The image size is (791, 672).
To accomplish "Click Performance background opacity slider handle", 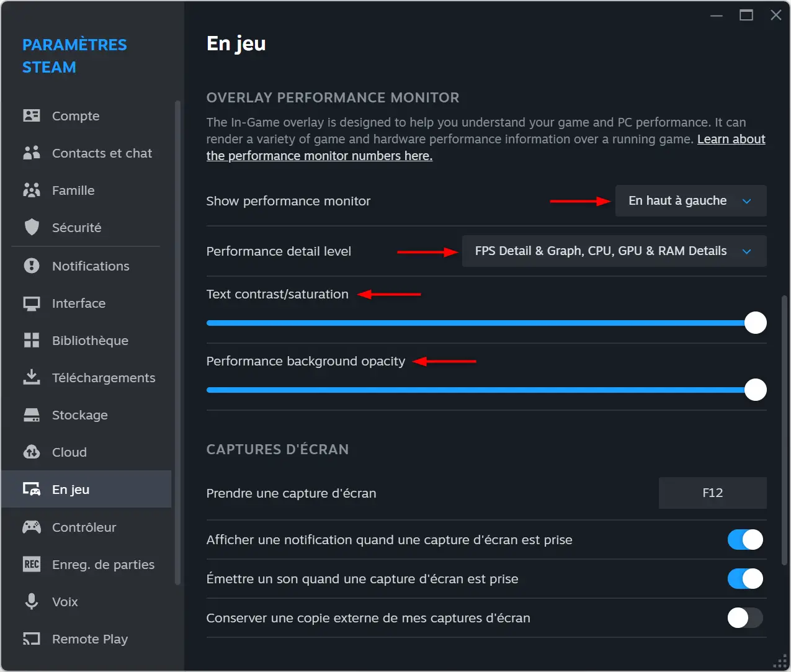I will (x=755, y=390).
